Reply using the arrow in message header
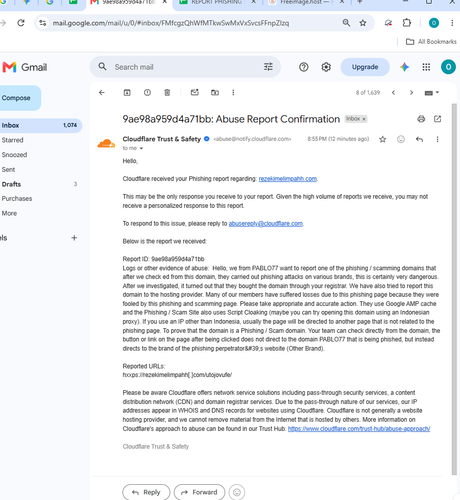This screenshot has height=500, width=460. pos(419,139)
